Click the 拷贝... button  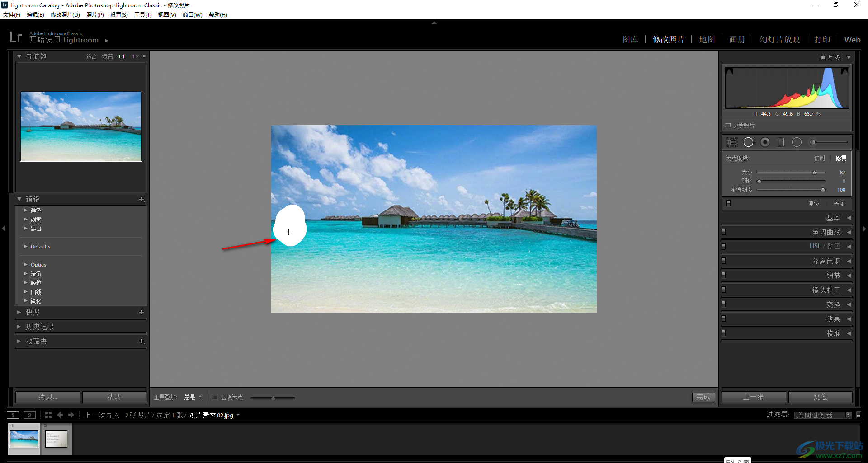48,397
